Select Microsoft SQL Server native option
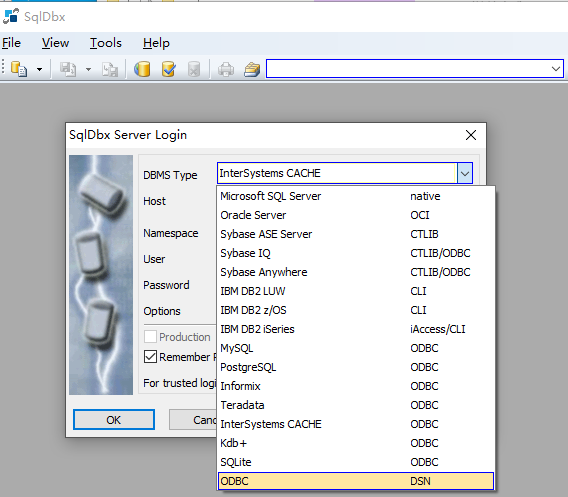The height and width of the screenshot is (497, 568). point(356,196)
